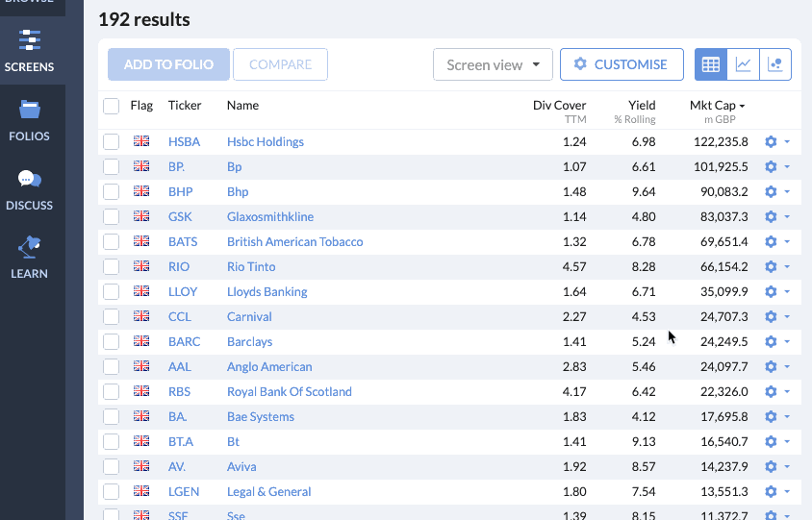The width and height of the screenshot is (812, 520).
Task: Sort by the Name column header
Action: (x=242, y=106)
